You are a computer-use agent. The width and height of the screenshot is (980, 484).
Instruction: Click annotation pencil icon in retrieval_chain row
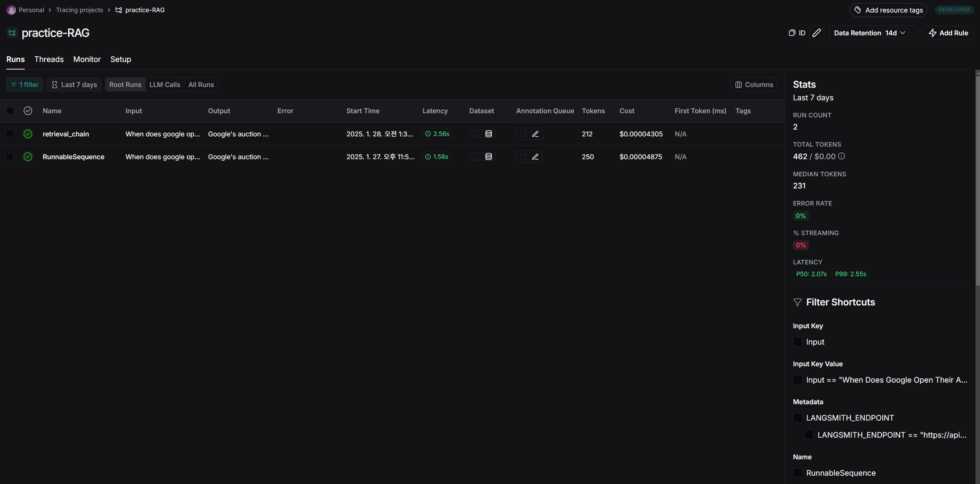click(535, 134)
